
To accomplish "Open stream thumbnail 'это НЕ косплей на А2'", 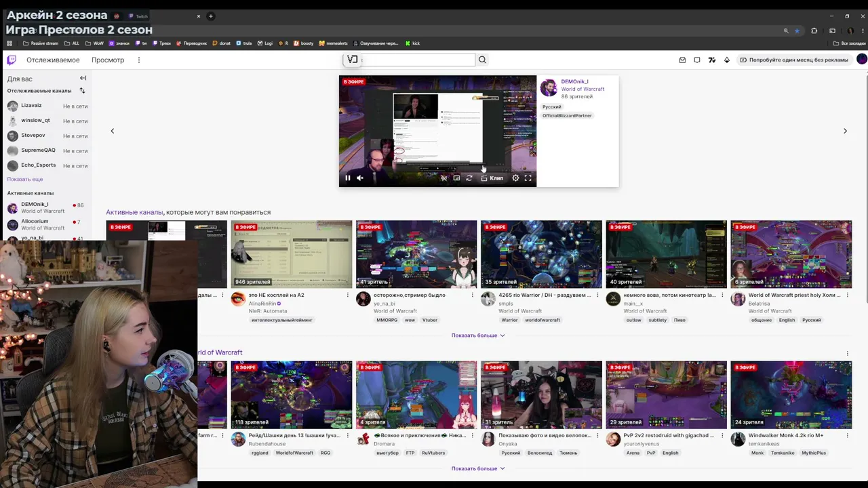I will coord(292,254).
